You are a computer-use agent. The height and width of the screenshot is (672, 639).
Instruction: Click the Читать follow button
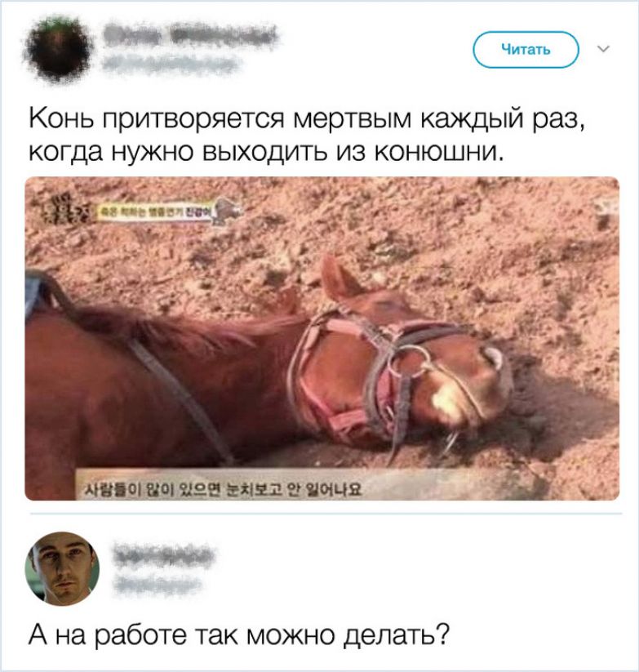[x=526, y=50]
